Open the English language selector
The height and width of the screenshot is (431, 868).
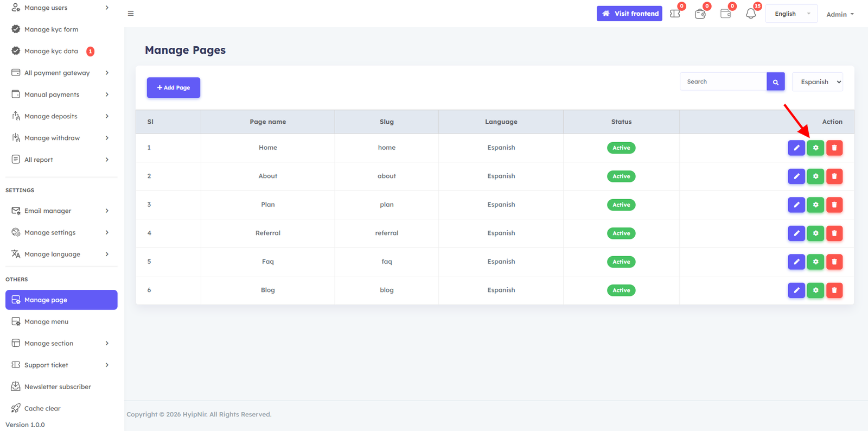pyautogui.click(x=791, y=14)
